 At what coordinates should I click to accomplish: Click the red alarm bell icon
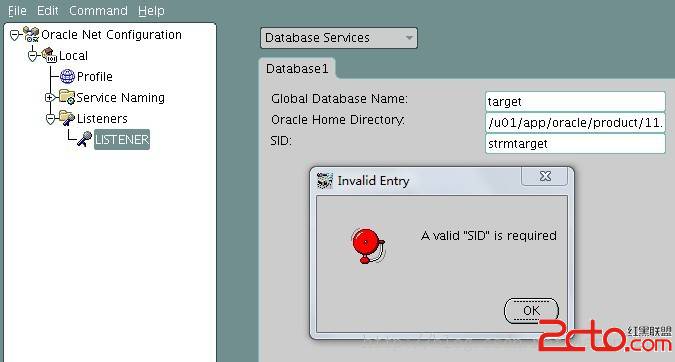[x=368, y=246]
